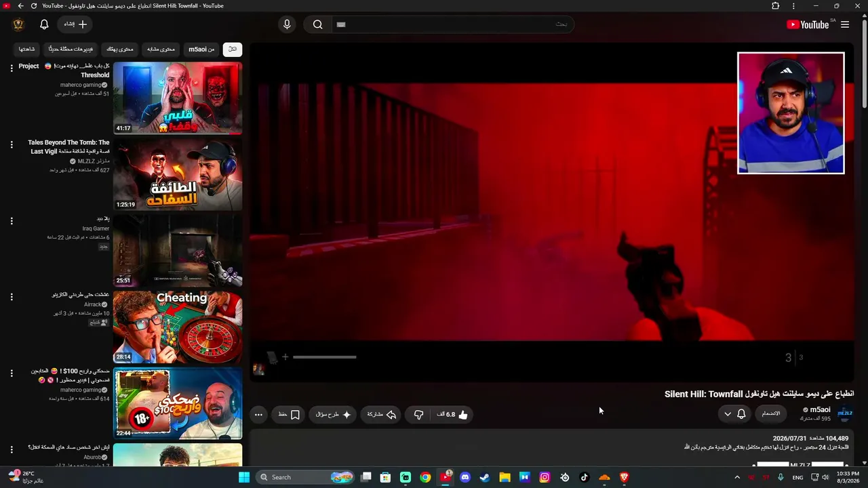
Task: Open SoundCloud from the taskbar
Action: [x=604, y=477]
